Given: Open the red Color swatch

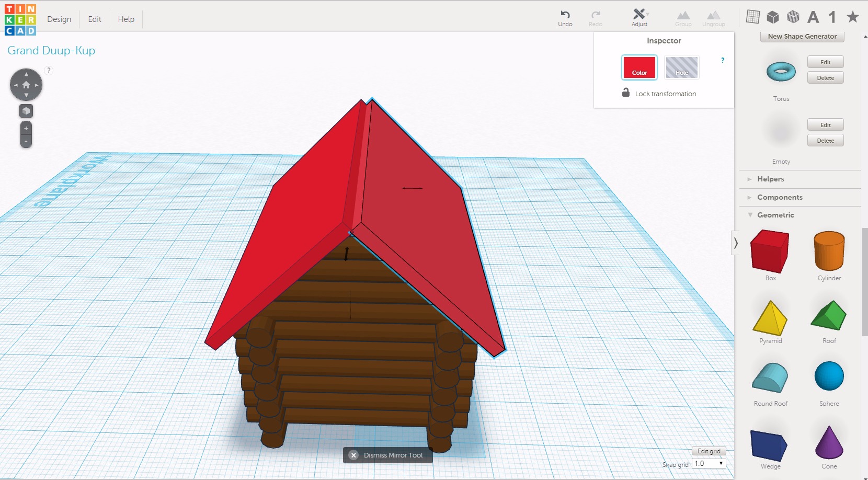Looking at the screenshot, I should (639, 67).
